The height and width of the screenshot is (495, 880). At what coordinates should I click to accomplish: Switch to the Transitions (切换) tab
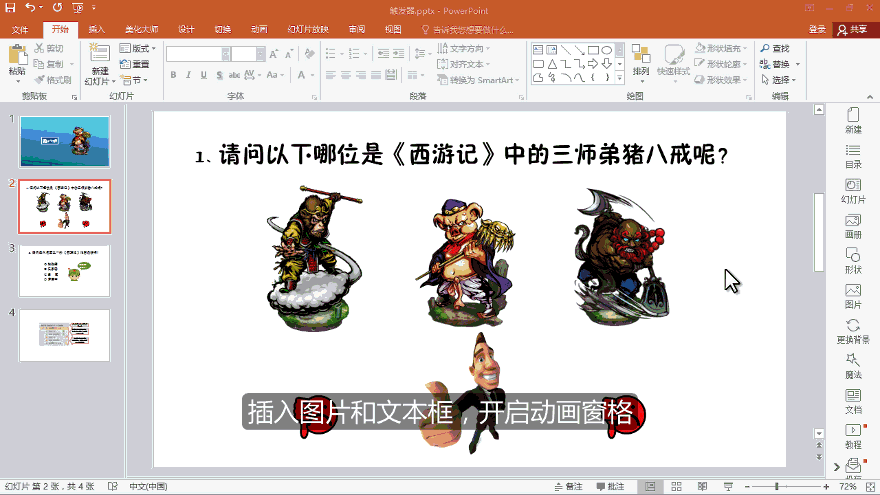tap(223, 29)
